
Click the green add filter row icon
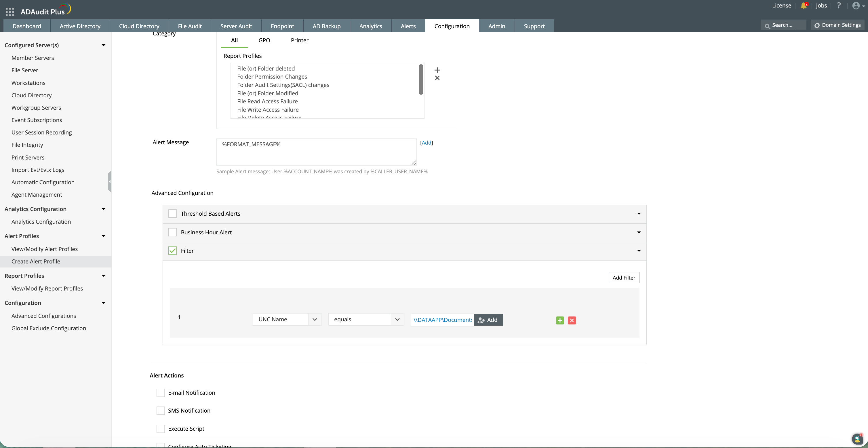point(560,320)
